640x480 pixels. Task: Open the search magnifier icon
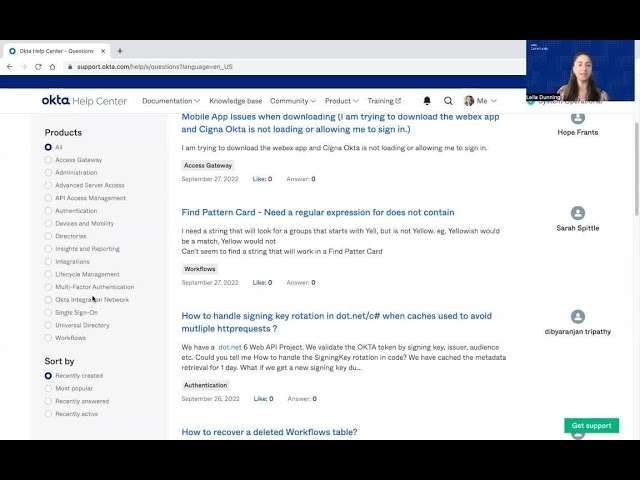coord(448,101)
